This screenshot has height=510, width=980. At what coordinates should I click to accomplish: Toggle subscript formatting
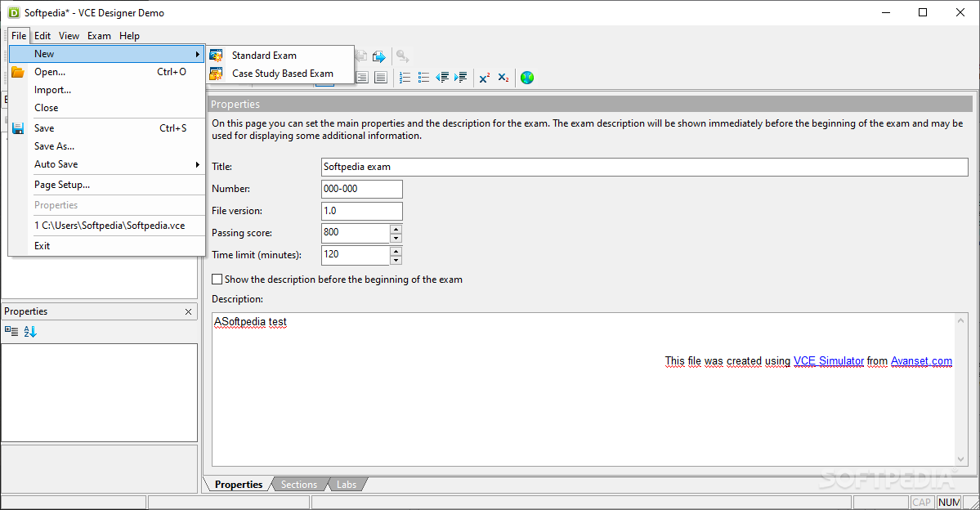click(503, 78)
